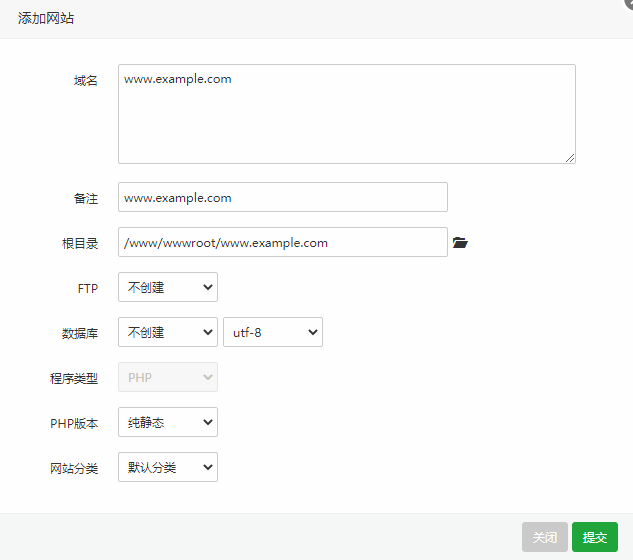The image size is (633, 560).
Task: Click the 域名 field label
Action: (86, 80)
